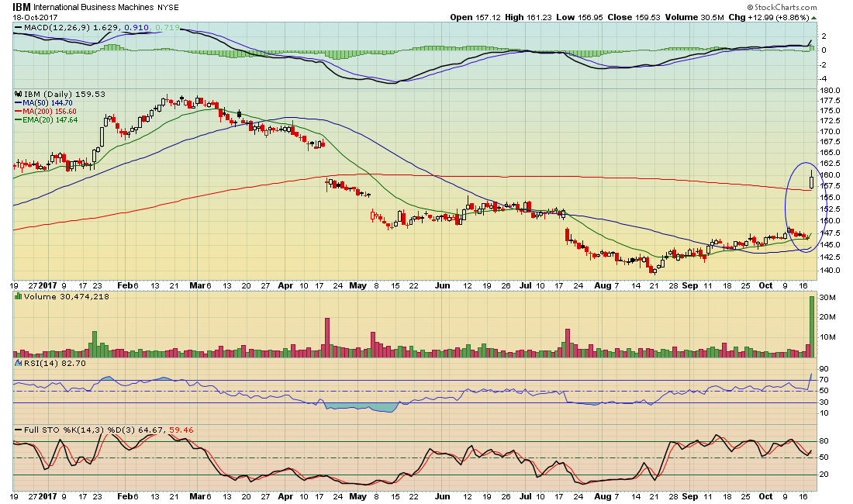Click the 140.0 price axis label

(x=831, y=270)
